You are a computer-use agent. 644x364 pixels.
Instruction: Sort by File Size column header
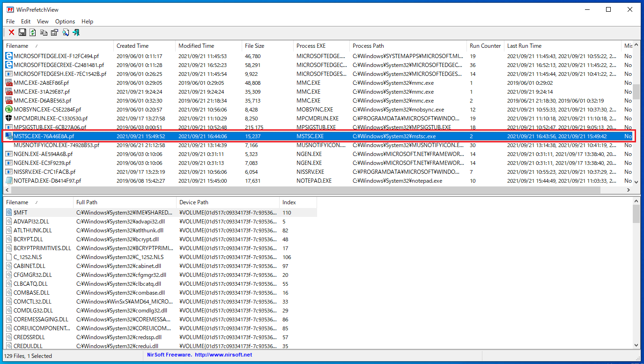267,46
